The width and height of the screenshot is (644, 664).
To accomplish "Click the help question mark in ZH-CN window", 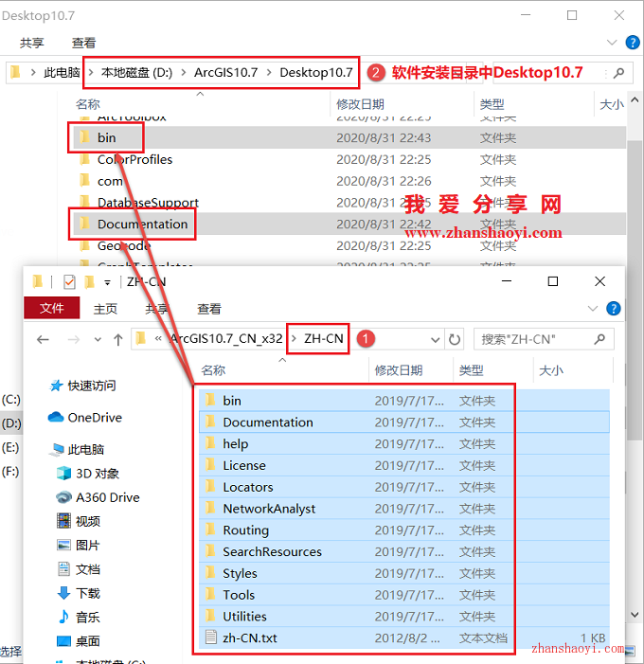I will [x=614, y=308].
